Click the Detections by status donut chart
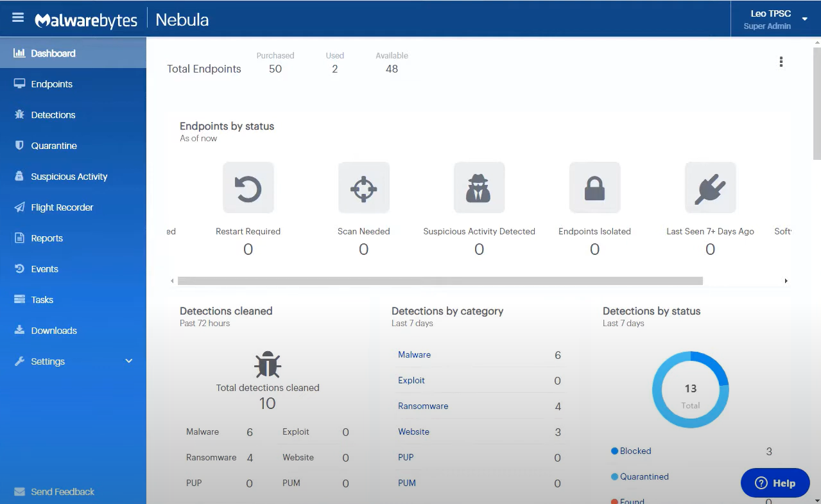The width and height of the screenshot is (821, 504). (690, 389)
